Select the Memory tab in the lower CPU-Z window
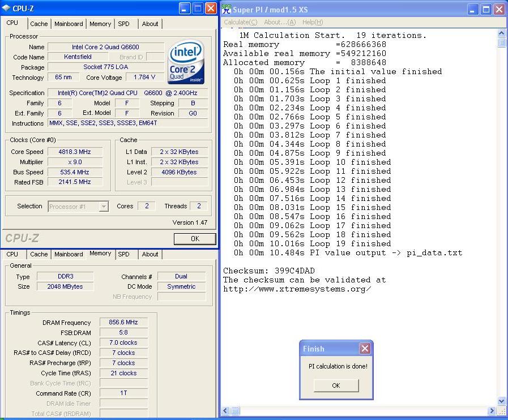The image size is (508, 420). [x=100, y=253]
